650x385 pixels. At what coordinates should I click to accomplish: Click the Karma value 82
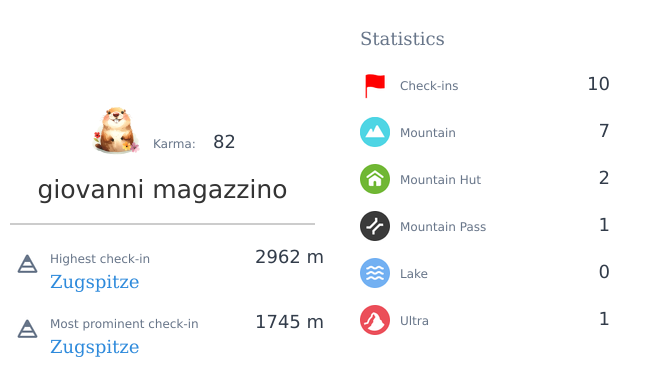point(224,142)
